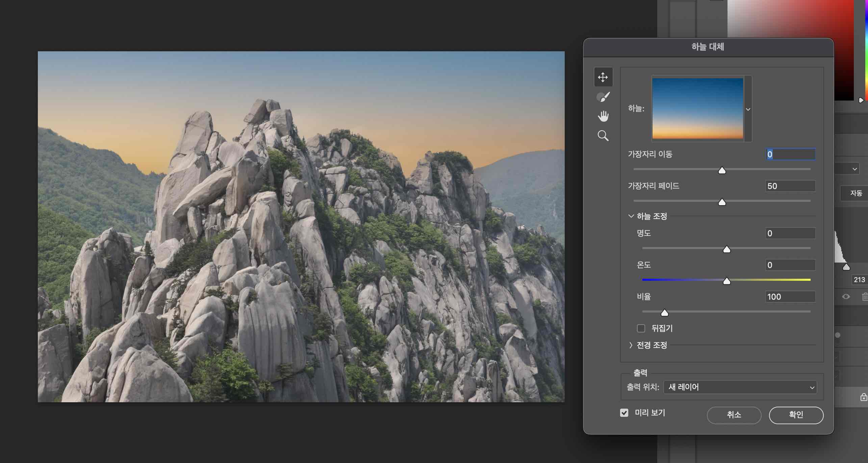Click the 확인 button

796,415
